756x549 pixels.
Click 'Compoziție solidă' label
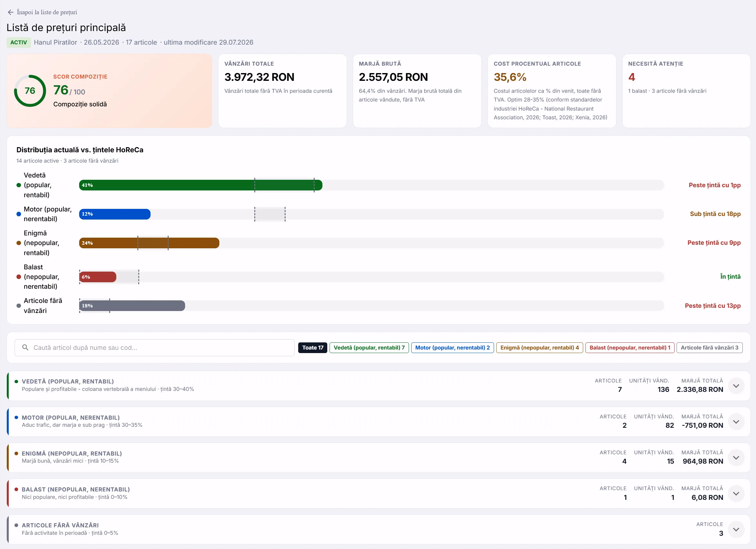pyautogui.click(x=80, y=104)
